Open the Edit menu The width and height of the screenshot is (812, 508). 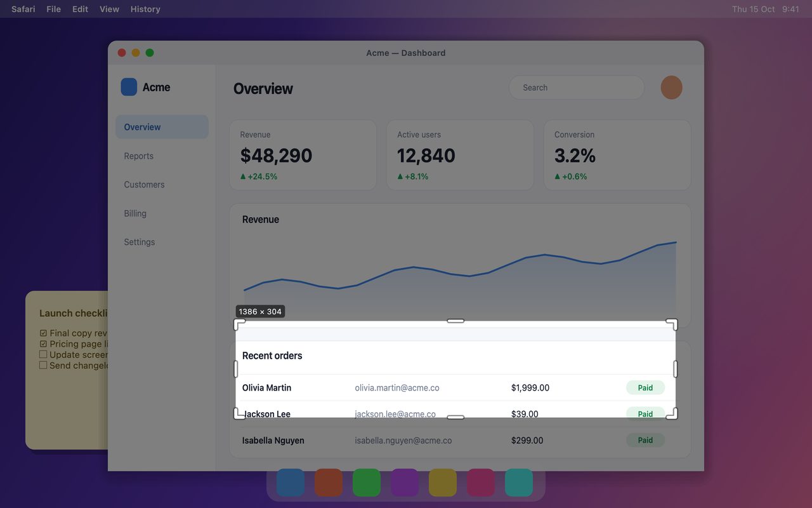pyautogui.click(x=80, y=9)
